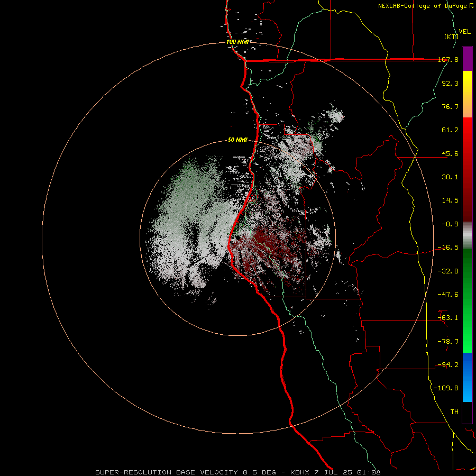Select the 30.1 value on the velocity scale
This screenshot has height=476, width=476.
pos(450,177)
